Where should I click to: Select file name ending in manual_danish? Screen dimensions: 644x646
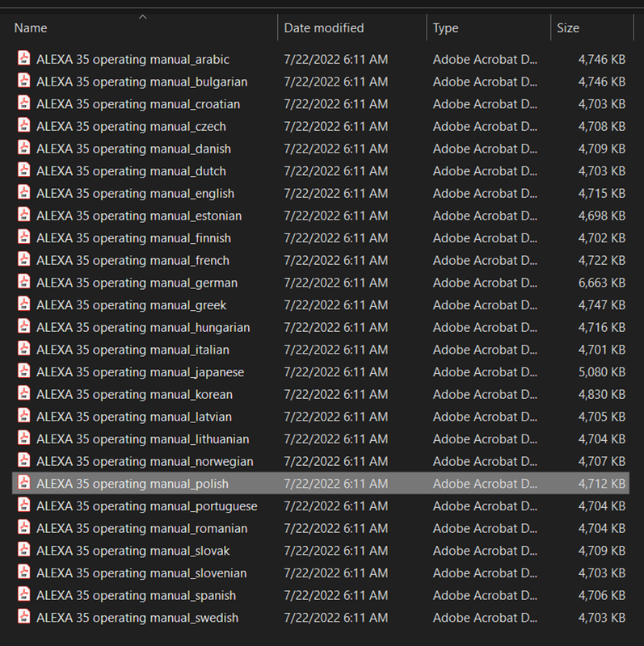(x=133, y=149)
